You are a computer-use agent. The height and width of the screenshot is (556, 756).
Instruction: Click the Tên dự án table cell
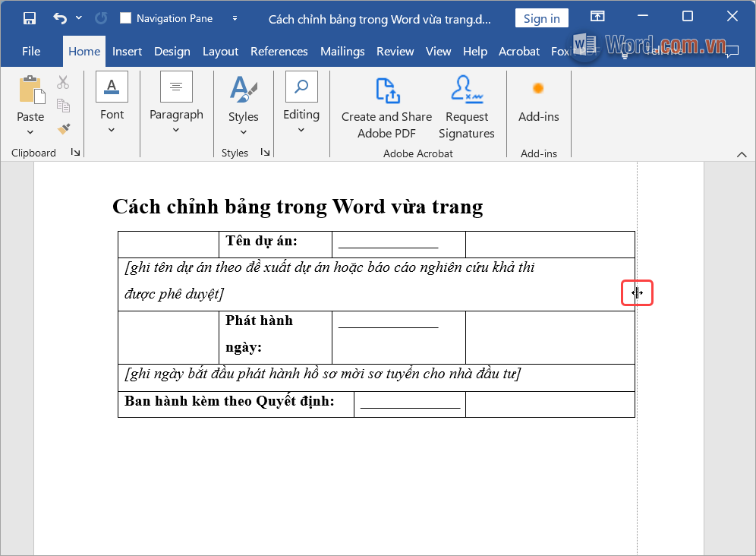263,240
